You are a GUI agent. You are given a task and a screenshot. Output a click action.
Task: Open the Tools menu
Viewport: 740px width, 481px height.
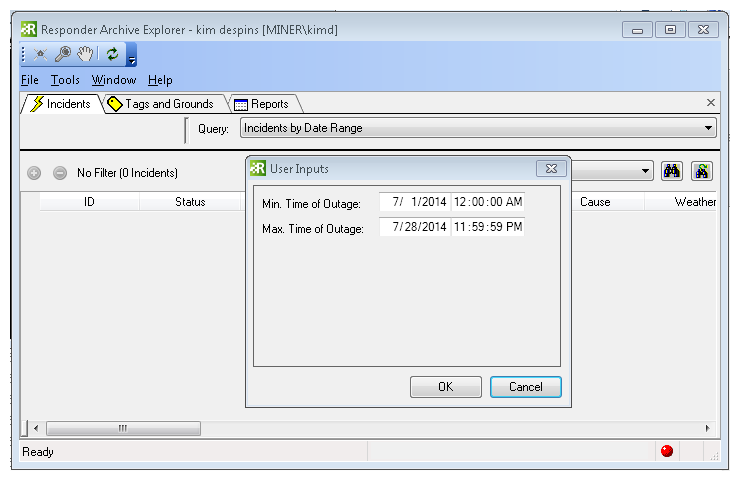pos(65,80)
